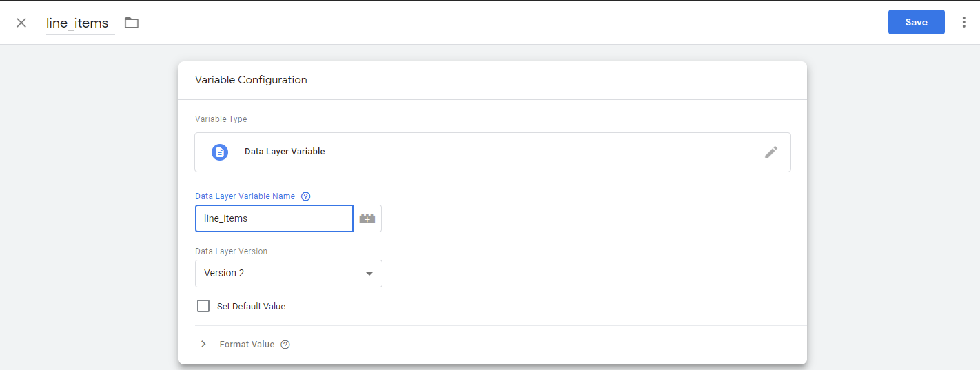Click the blue Data Layer Variable type icon
The height and width of the screenshot is (370, 980).
coord(219,152)
